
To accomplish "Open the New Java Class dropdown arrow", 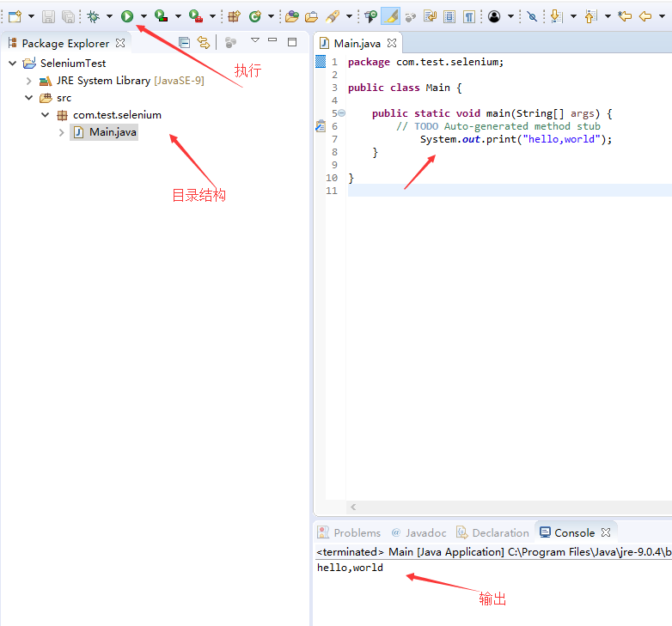I will coord(271,16).
